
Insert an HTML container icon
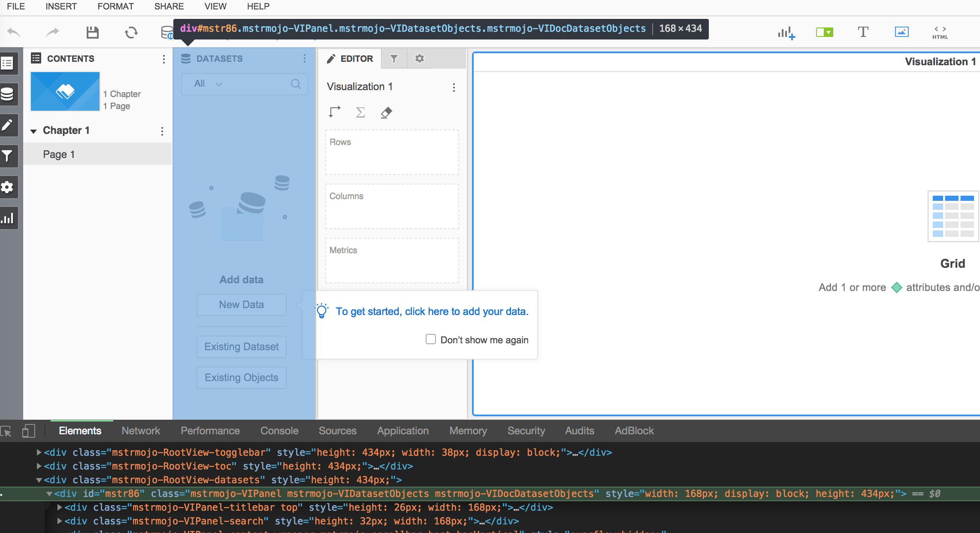940,32
